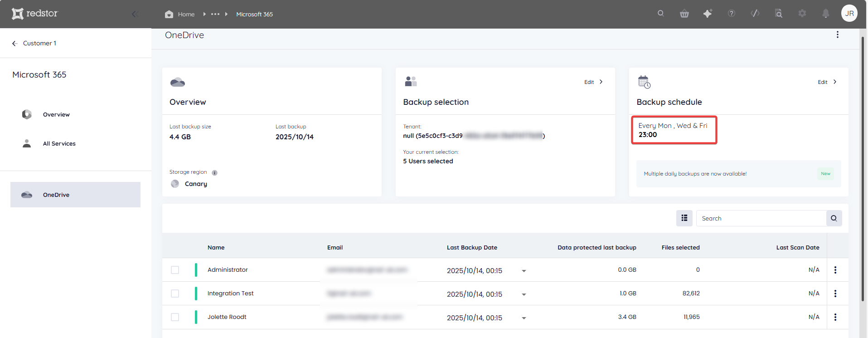Screen dimensions: 868x338
Task: Expand Integration Test last backup date dropdown
Action: tap(524, 294)
